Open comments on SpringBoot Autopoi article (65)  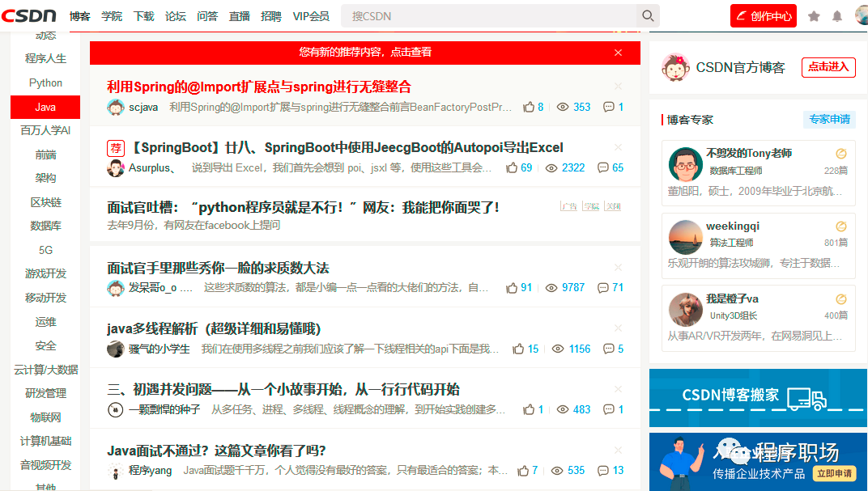pos(603,167)
